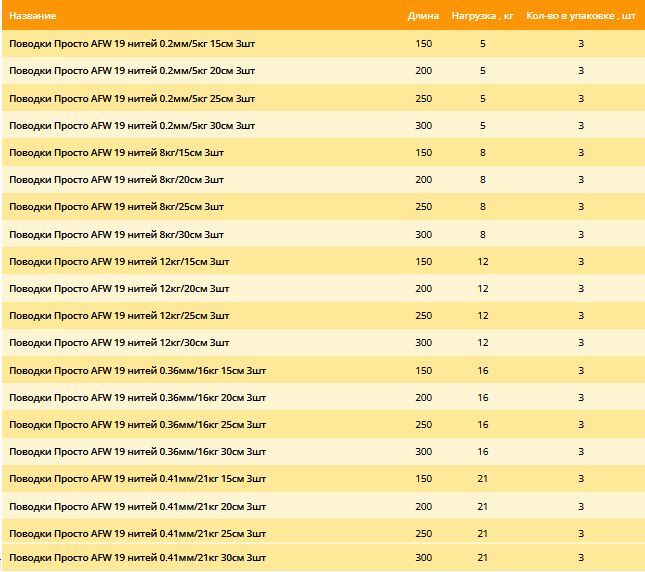645x572 pixels.
Task: Select row Поводки 0.41мм/21кг 15см 3шт
Action: pyautogui.click(x=323, y=479)
